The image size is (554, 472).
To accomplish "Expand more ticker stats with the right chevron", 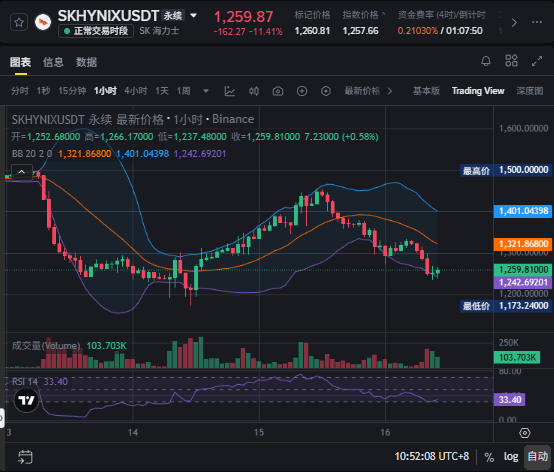I will pos(514,23).
